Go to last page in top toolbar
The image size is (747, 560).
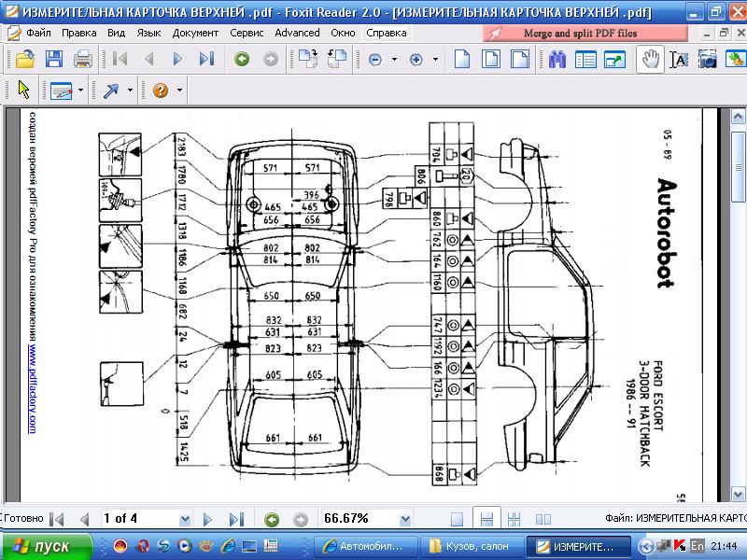tap(206, 59)
